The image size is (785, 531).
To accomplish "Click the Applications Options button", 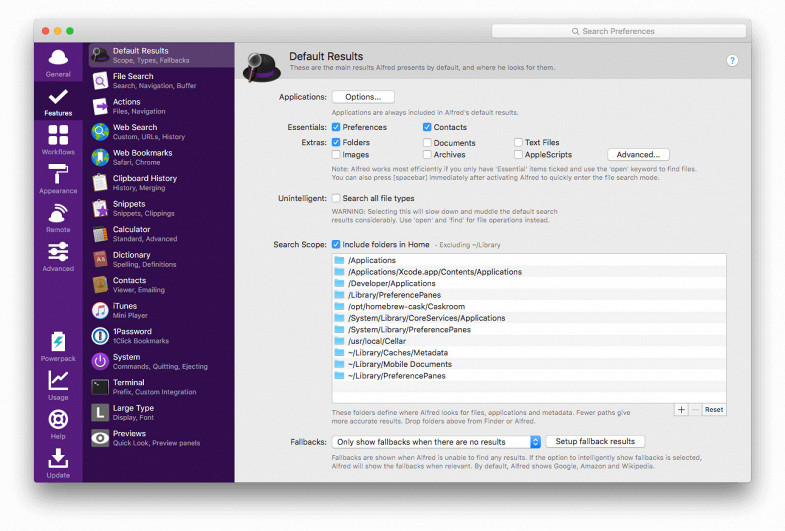I will point(363,97).
